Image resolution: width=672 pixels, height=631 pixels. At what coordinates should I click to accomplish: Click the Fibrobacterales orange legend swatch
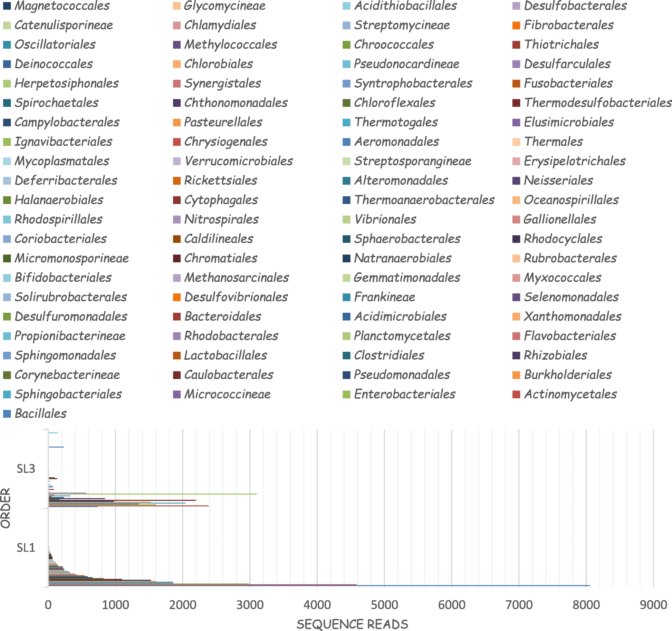[516, 25]
